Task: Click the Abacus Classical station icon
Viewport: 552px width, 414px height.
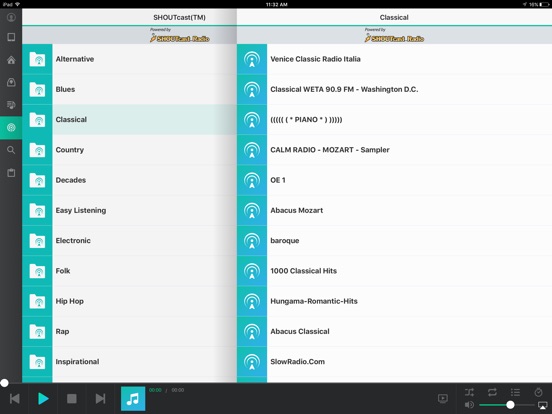Action: coord(252,332)
